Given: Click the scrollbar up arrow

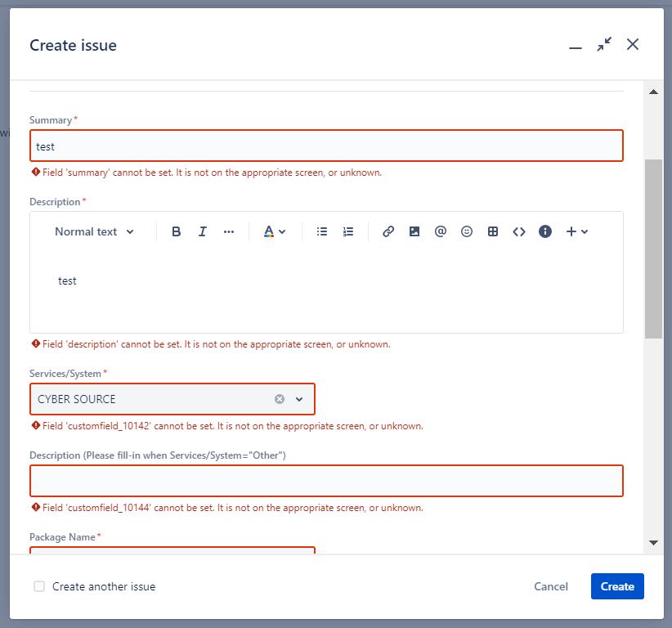Looking at the screenshot, I should click(x=653, y=92).
